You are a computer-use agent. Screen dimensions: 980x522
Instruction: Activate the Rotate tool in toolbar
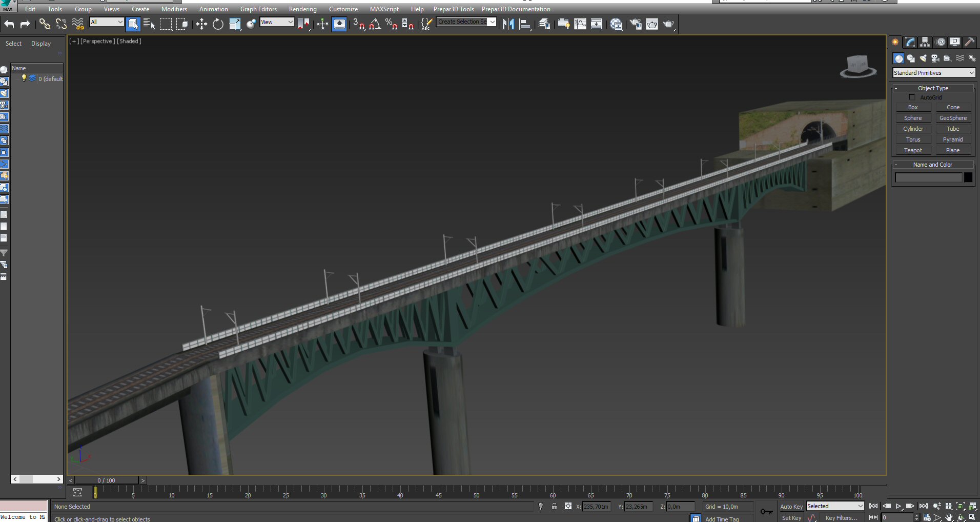tap(218, 24)
